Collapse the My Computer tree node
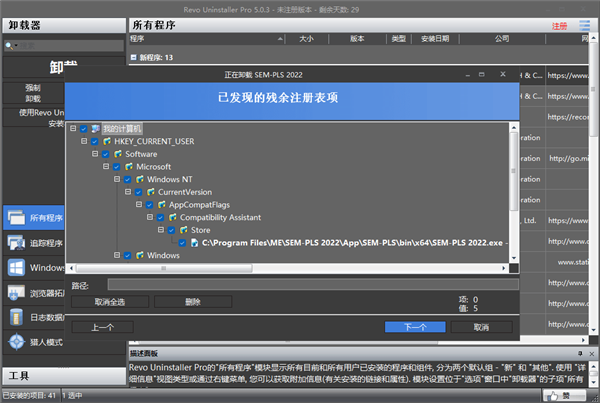 (73, 129)
